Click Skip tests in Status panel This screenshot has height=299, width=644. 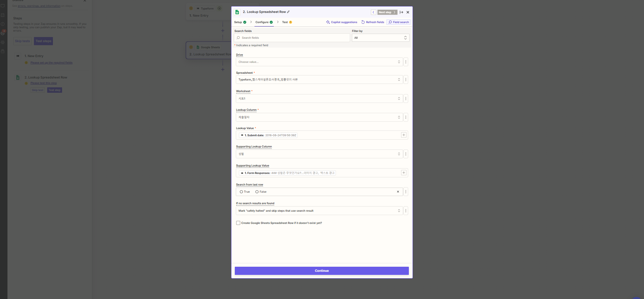point(22,41)
